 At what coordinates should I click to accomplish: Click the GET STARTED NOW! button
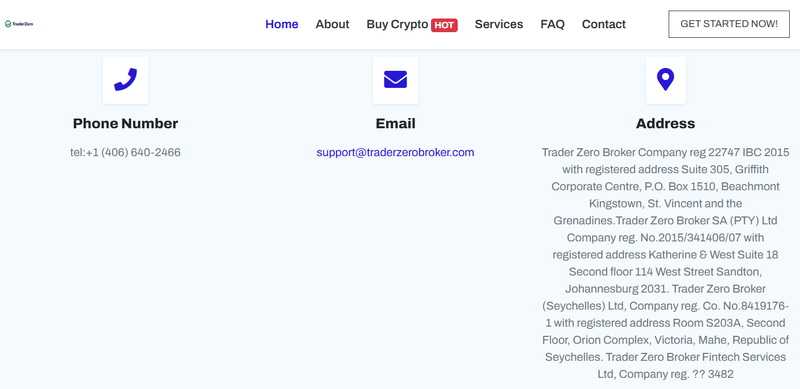pos(729,24)
